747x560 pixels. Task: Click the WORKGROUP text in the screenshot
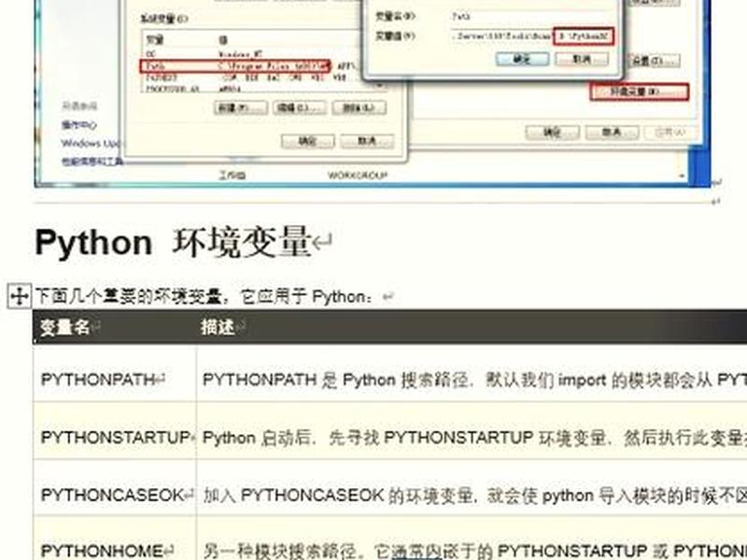(x=358, y=175)
